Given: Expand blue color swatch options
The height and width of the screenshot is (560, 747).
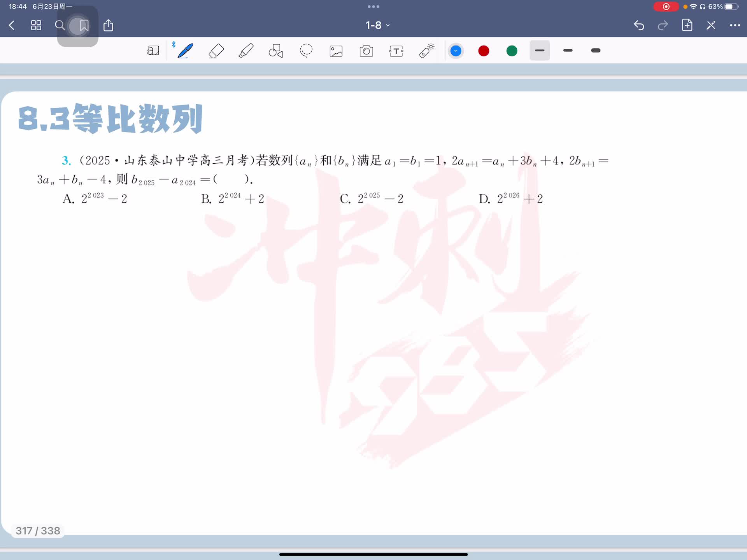Looking at the screenshot, I should pyautogui.click(x=456, y=51).
